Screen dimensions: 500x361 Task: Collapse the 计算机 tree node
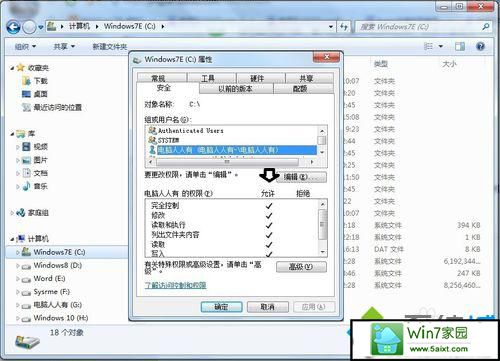(12, 239)
